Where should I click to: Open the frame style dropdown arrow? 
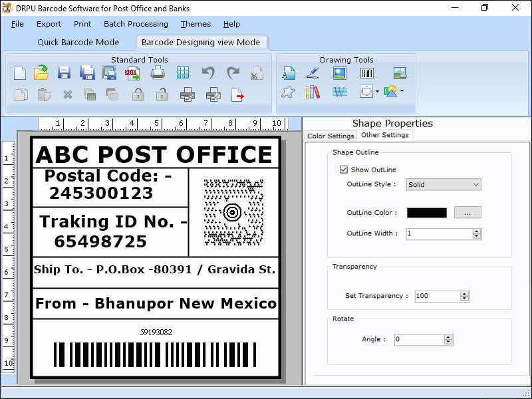click(x=377, y=91)
